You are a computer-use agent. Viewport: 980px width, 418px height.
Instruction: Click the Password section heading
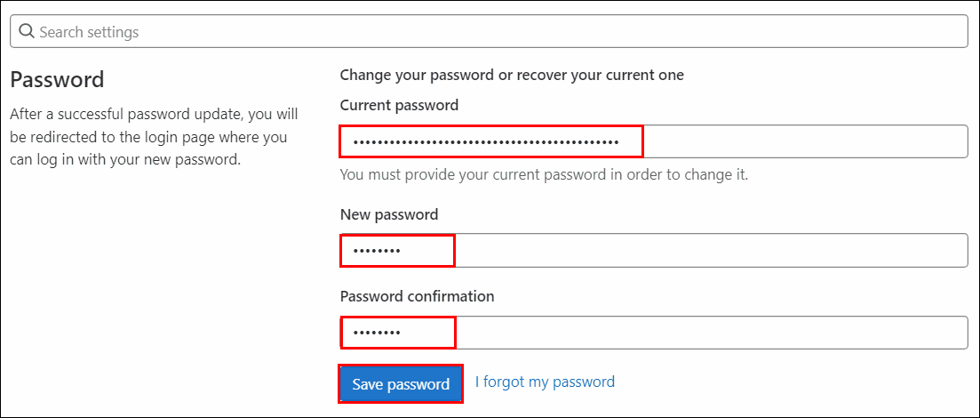click(57, 80)
